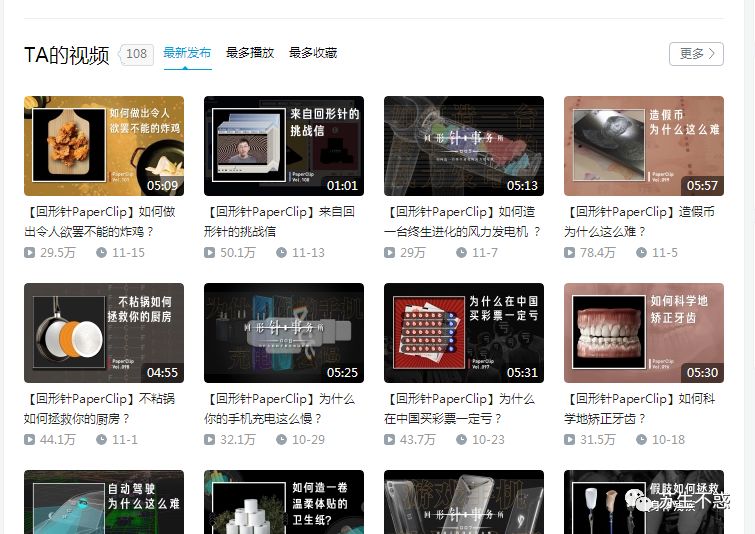Click play count icon beside 32.1万
755x534 pixels.
(x=209, y=440)
